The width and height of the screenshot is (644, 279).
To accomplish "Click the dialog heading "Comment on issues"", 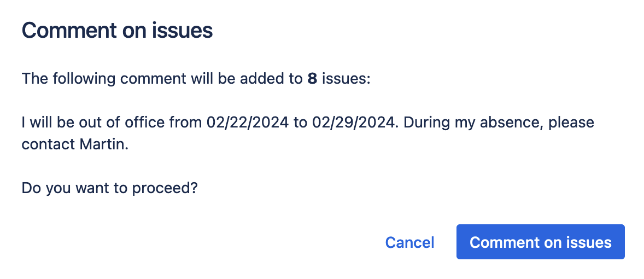I will pos(117,30).
